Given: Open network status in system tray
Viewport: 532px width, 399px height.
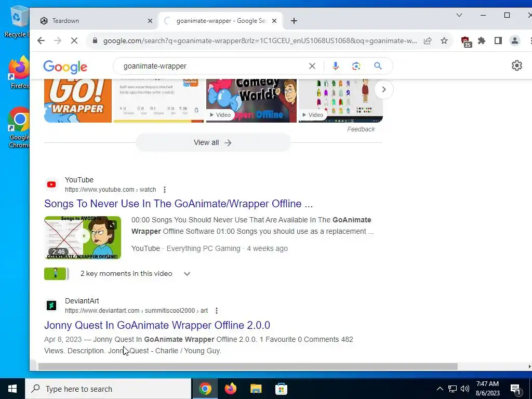Looking at the screenshot, I should click(x=453, y=389).
